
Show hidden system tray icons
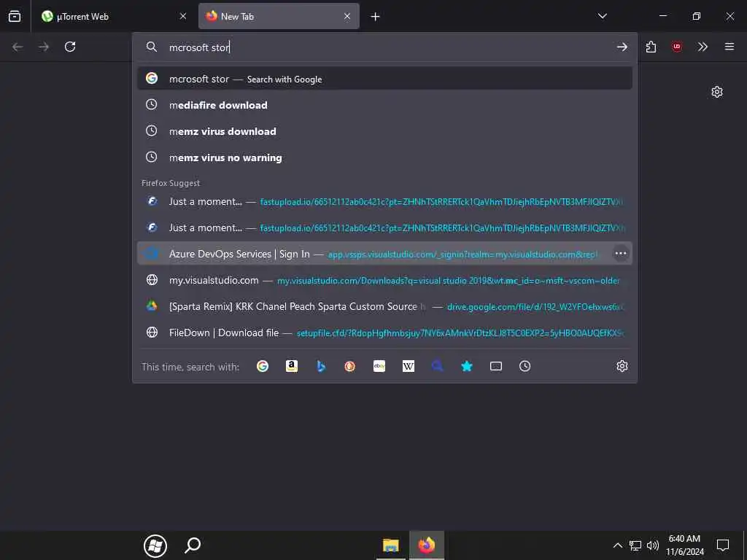(x=617, y=545)
